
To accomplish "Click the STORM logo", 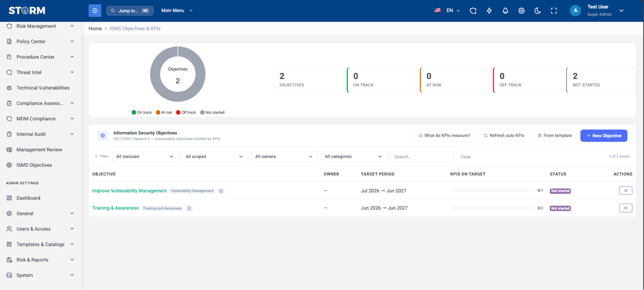I will [27, 10].
